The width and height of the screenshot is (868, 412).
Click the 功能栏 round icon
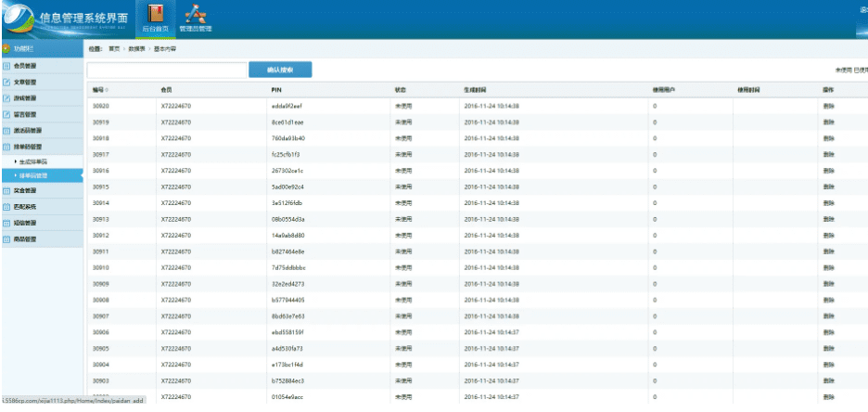pyautogui.click(x=6, y=49)
